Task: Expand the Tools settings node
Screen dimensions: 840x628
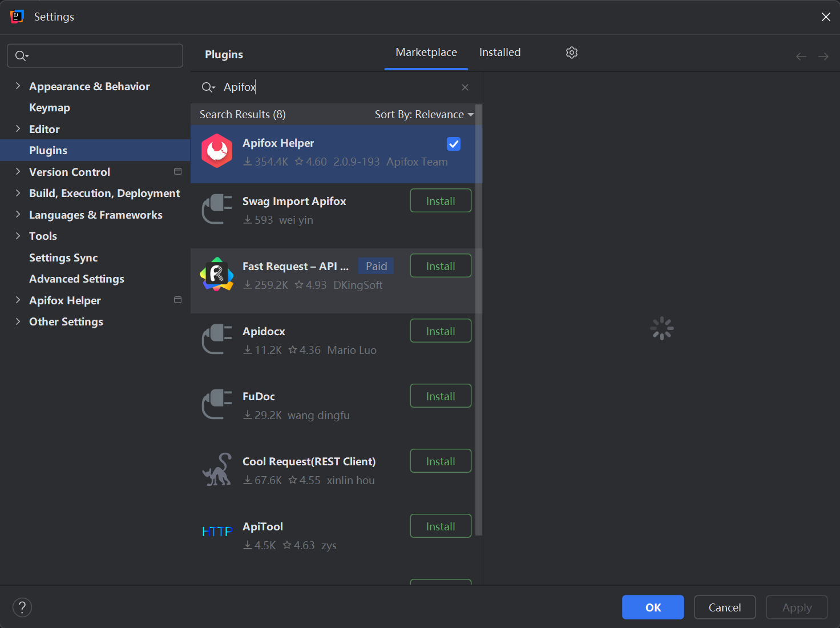Action: coord(18,236)
